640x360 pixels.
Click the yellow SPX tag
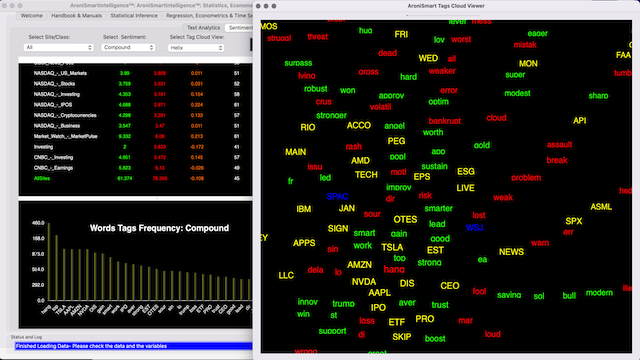coord(573,221)
